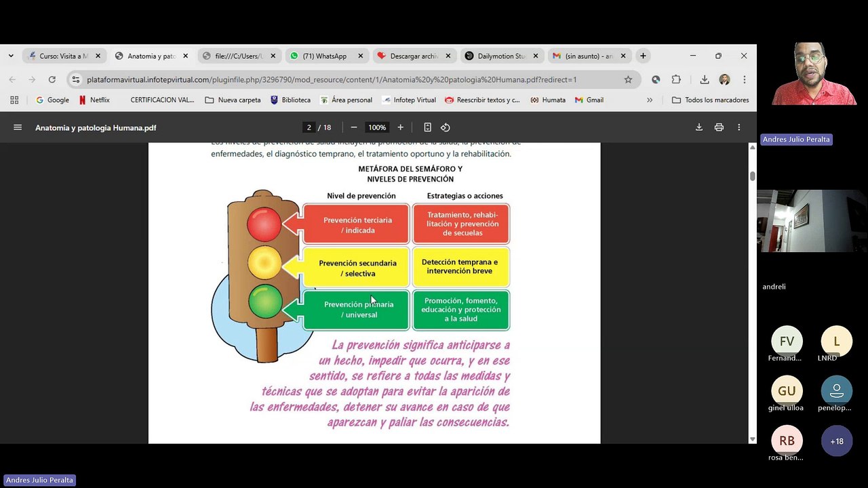This screenshot has width=868, height=488.
Task: Open the apps grid in bookmarks bar
Action: click(x=14, y=100)
